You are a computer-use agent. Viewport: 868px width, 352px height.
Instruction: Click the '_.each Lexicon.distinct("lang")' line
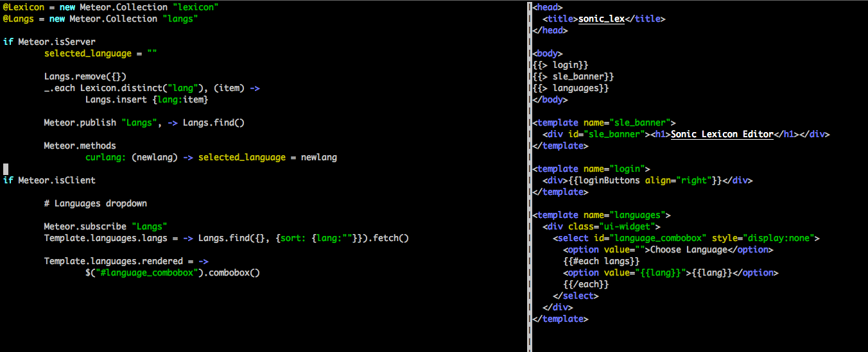click(152, 88)
